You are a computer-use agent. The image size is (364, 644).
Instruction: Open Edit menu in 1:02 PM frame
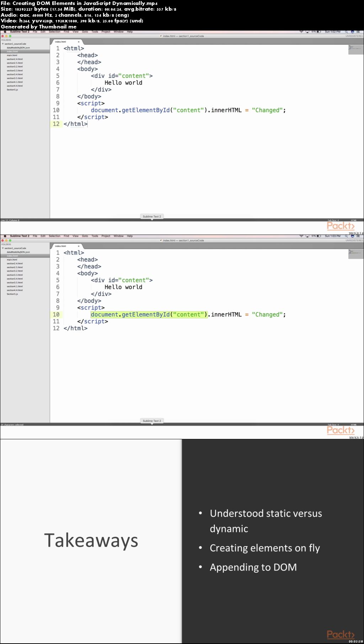43,32
